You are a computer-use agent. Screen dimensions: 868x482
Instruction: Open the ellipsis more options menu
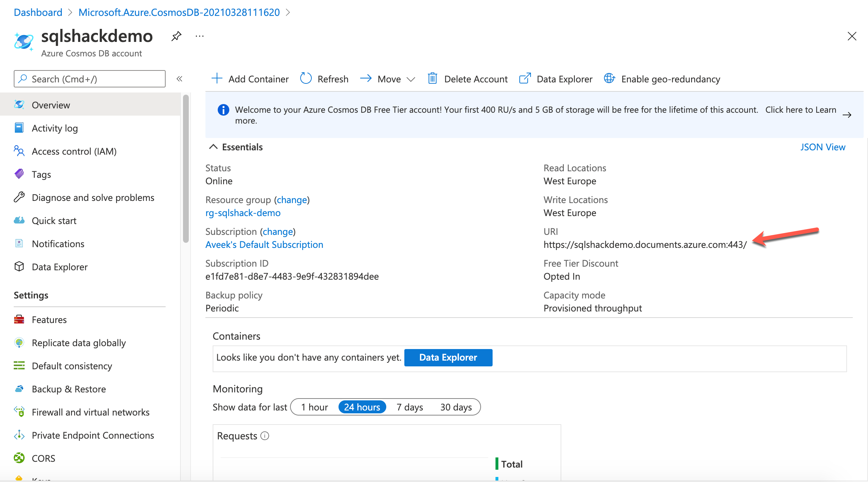(x=200, y=36)
